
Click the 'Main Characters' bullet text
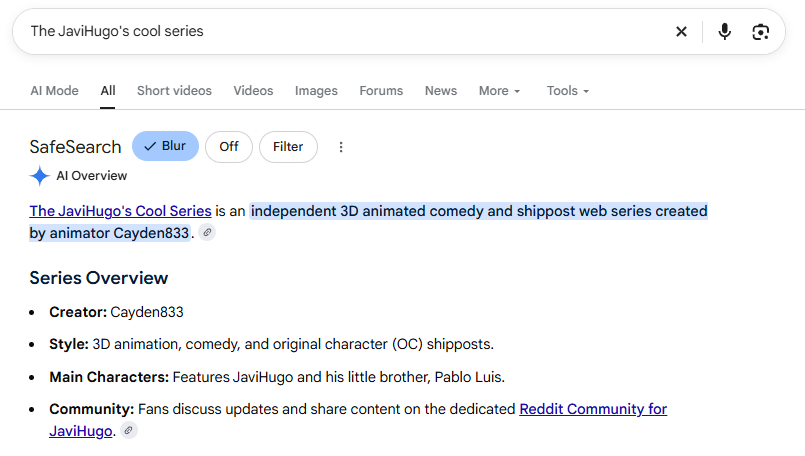(277, 377)
